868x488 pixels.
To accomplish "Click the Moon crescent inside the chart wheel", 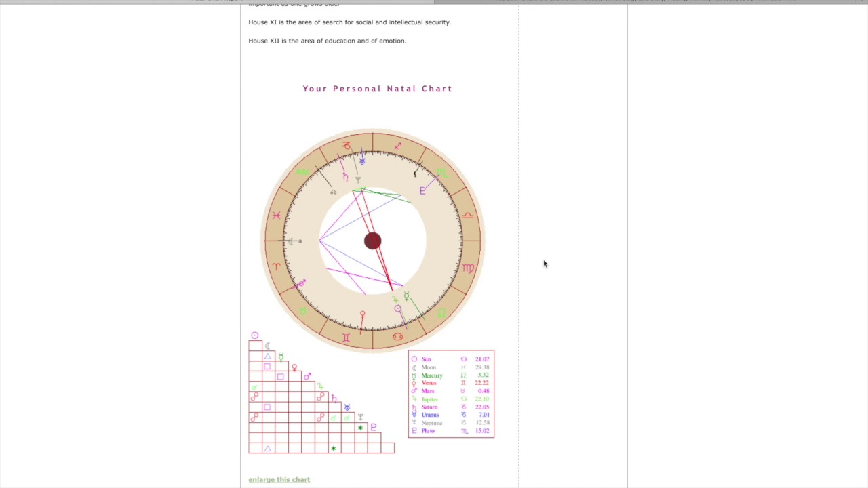I will 290,241.
